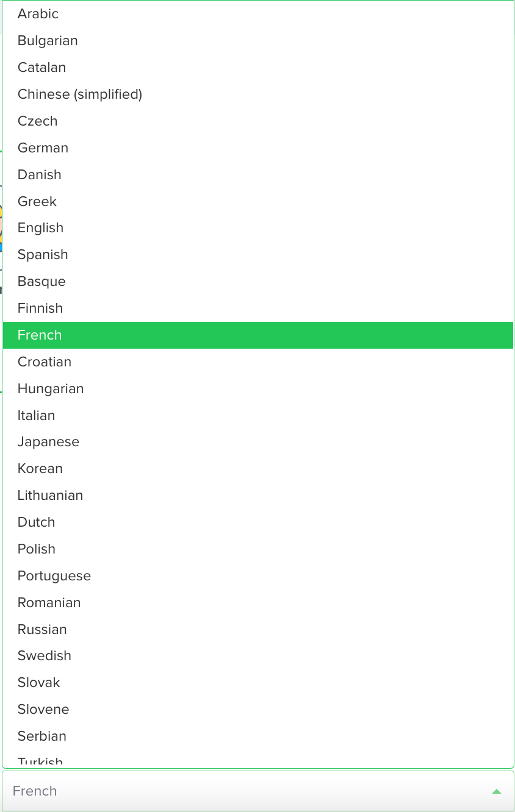Pick Chinese (simplified) option
This screenshot has height=812, width=515.
click(x=257, y=94)
